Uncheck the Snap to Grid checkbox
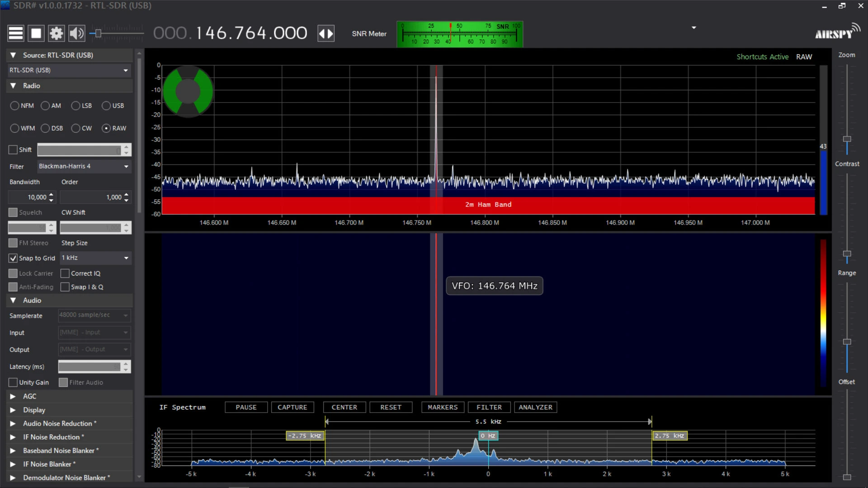The height and width of the screenshot is (488, 868). [x=13, y=258]
